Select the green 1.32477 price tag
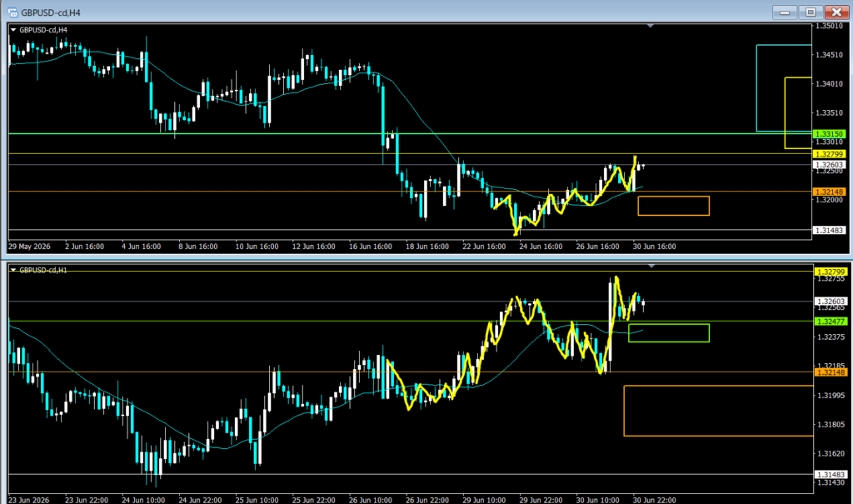Screen dimensions: 853x504 pyautogui.click(x=831, y=321)
